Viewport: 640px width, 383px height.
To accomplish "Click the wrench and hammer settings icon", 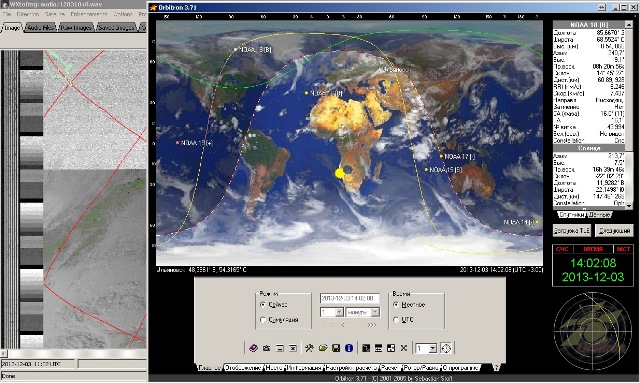I will click(309, 348).
